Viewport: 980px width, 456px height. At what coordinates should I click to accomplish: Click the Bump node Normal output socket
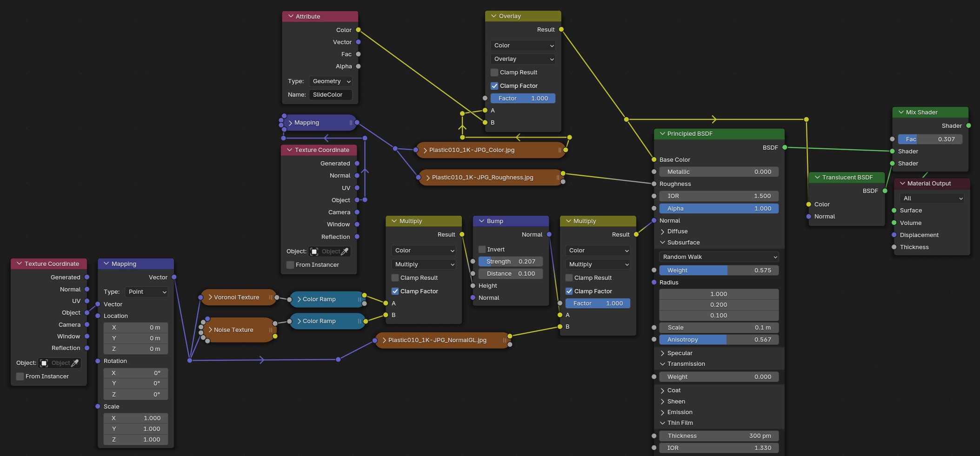(549, 234)
